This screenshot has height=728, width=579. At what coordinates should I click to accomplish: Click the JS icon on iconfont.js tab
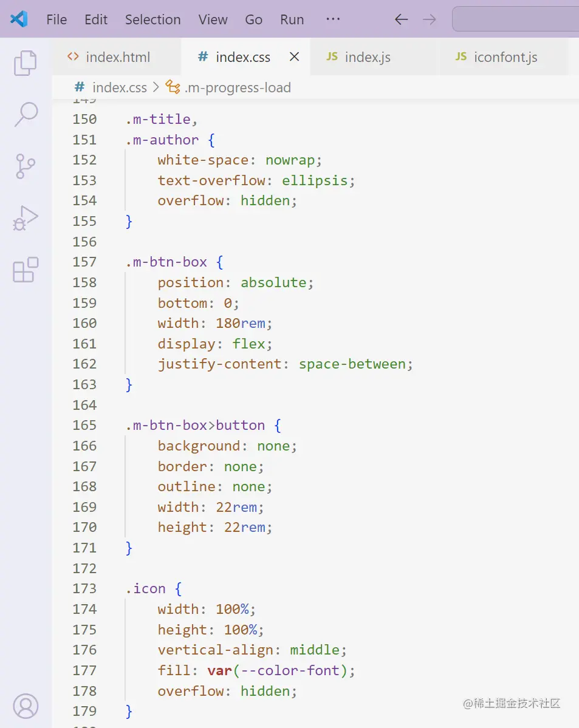(461, 56)
